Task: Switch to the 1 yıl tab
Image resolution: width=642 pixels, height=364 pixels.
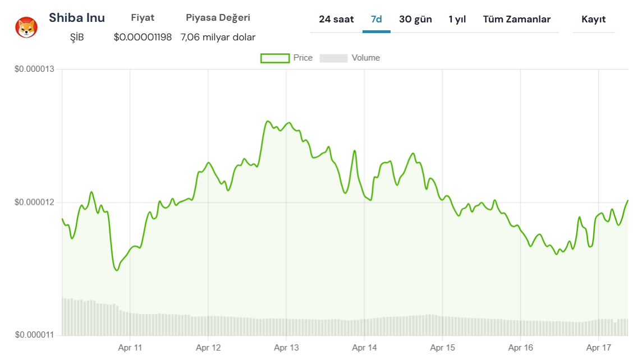Action: tap(457, 19)
